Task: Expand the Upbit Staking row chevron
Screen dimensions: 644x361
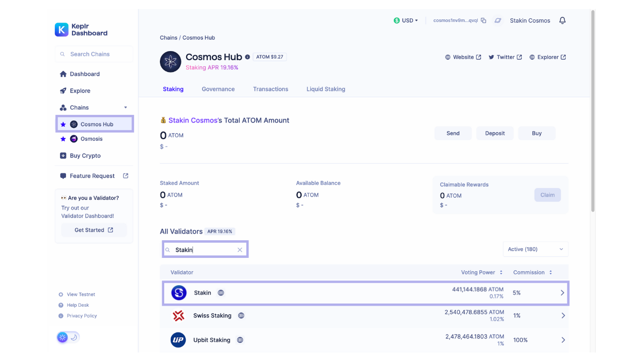Action: (x=563, y=340)
